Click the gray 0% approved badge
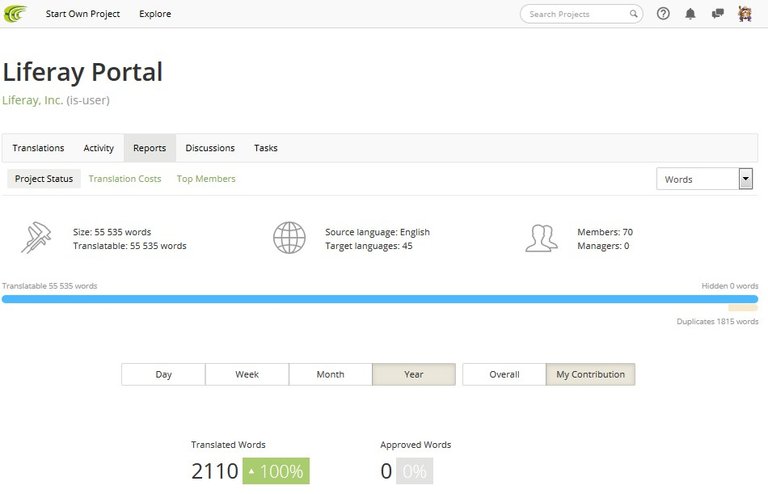This screenshot has height=494, width=768. click(x=414, y=471)
